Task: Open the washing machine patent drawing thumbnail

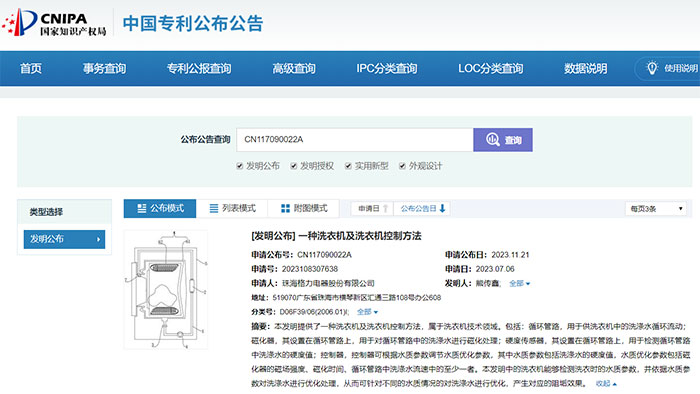Action: coord(166,289)
